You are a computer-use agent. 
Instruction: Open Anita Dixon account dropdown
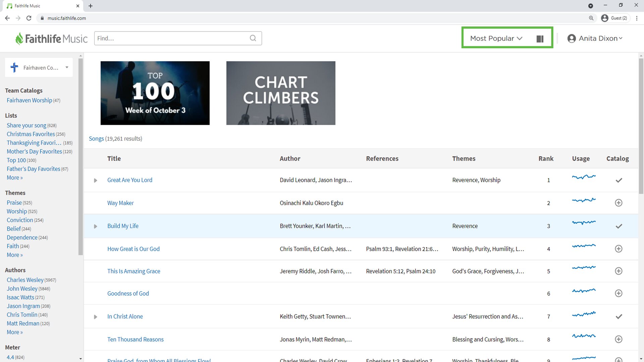click(601, 39)
